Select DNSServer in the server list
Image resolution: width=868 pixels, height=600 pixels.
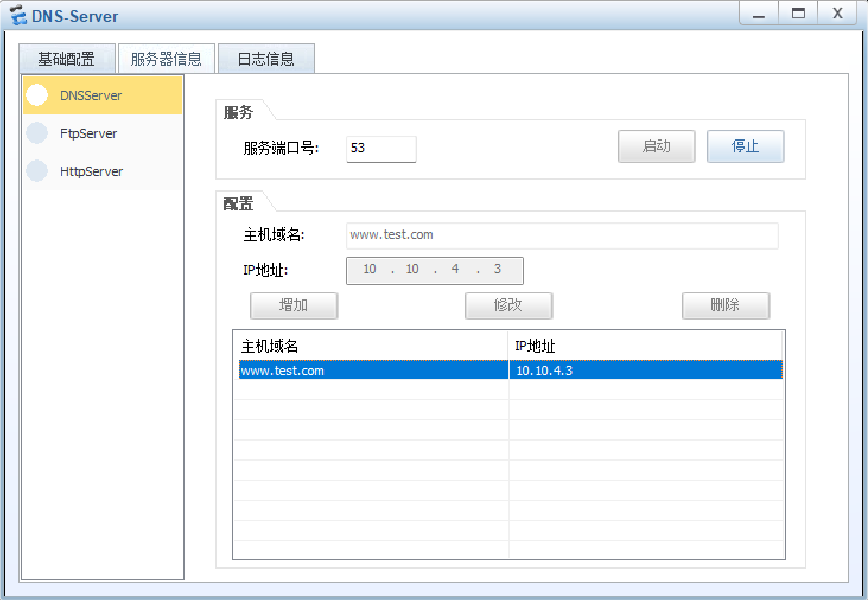[x=90, y=95]
